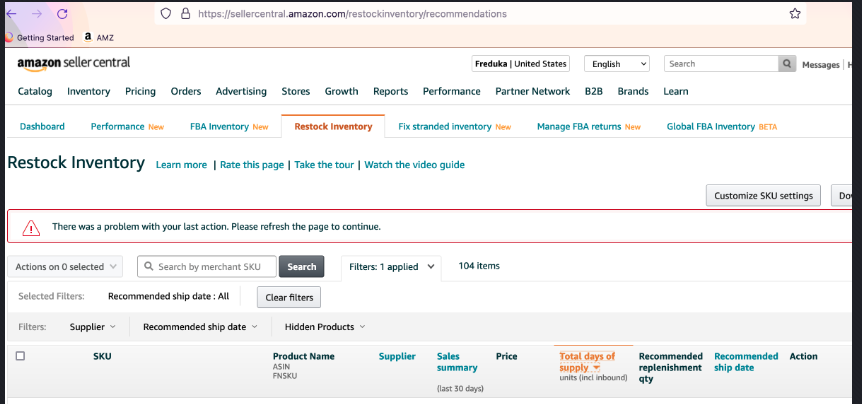Click the Customize SKU settings button
This screenshot has height=404, width=862.
763,196
